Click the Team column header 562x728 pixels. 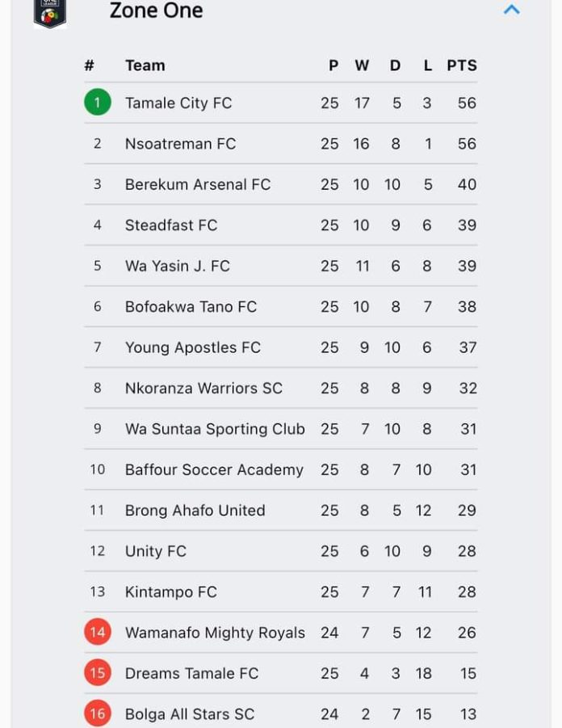pyautogui.click(x=145, y=65)
